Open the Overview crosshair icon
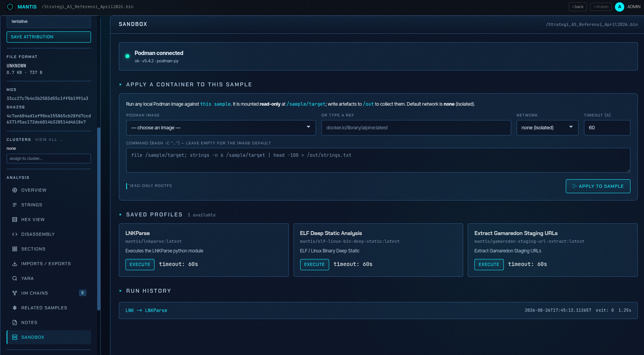The width and height of the screenshot is (644, 355). [15, 190]
